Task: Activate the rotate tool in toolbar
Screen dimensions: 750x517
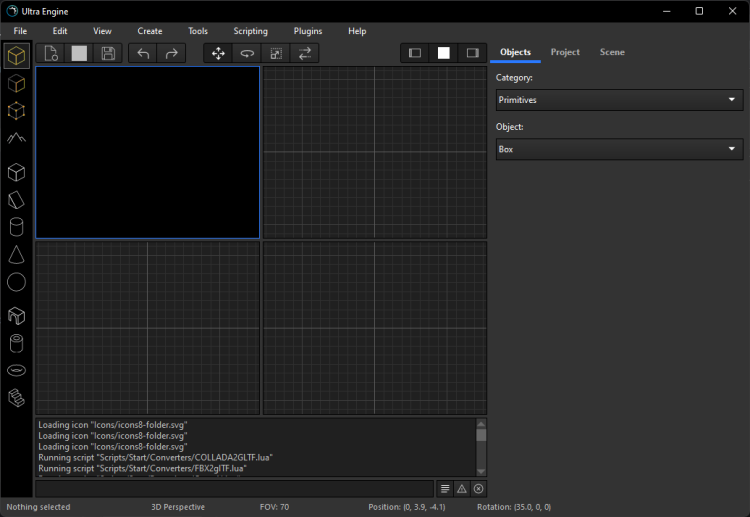Action: pyautogui.click(x=247, y=53)
